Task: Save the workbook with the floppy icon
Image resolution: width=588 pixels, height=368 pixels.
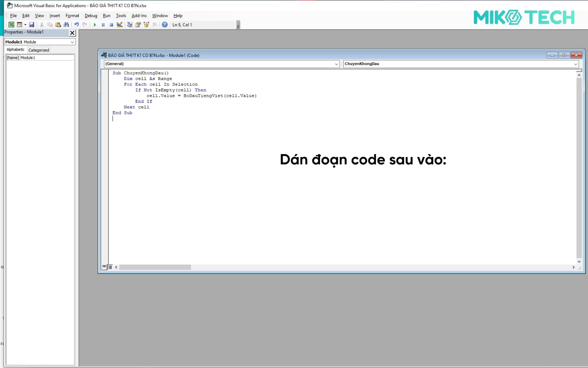Action: 32,25
